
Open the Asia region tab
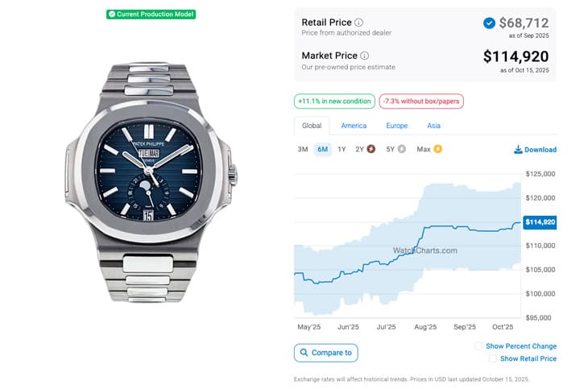coord(433,126)
